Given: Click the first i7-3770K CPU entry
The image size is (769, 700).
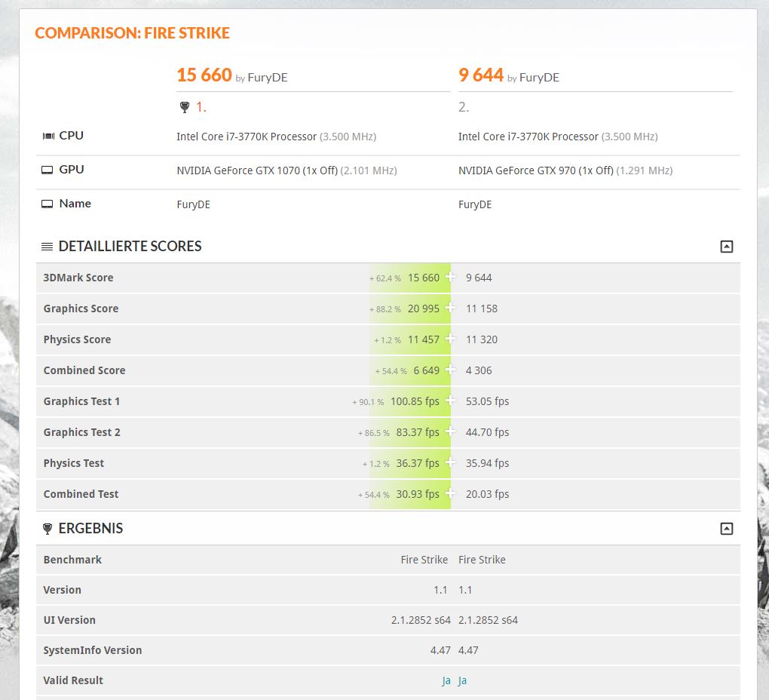Looking at the screenshot, I should tap(276, 137).
